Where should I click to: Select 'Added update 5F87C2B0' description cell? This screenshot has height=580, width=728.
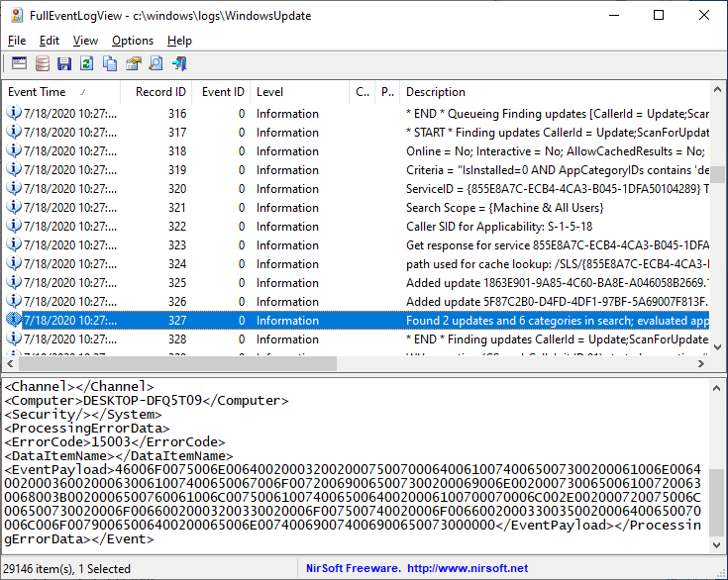click(x=557, y=302)
